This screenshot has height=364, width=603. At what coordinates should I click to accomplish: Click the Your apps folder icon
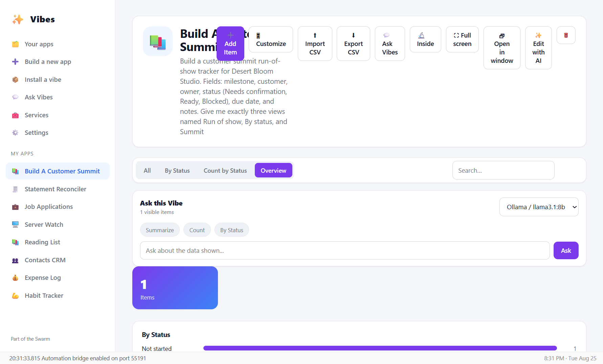(x=15, y=44)
